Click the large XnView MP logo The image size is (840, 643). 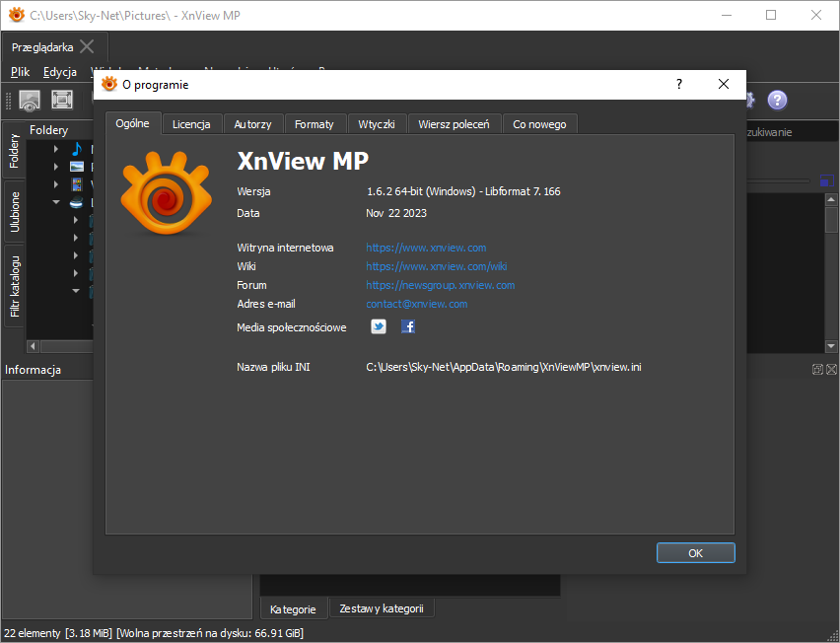[166, 193]
